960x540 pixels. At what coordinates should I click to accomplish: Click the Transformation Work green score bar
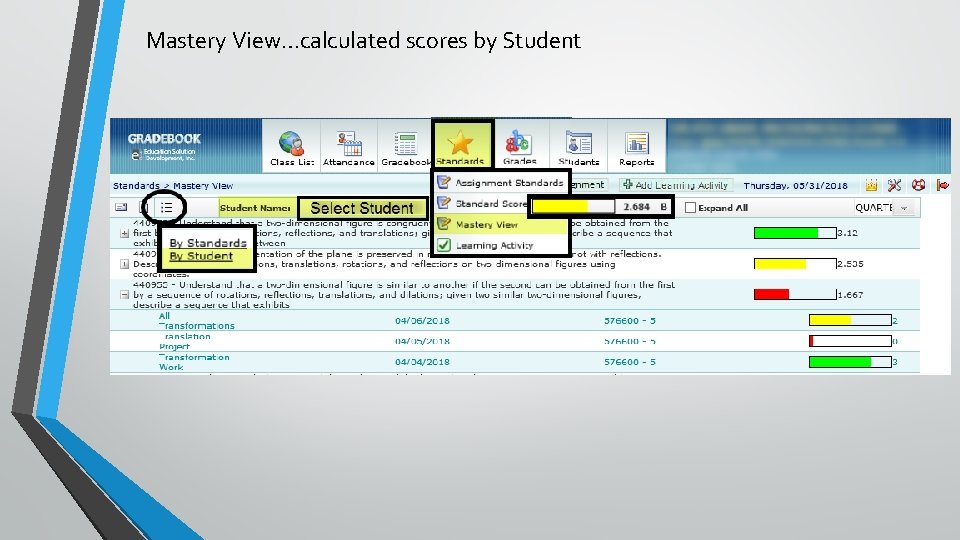point(850,362)
